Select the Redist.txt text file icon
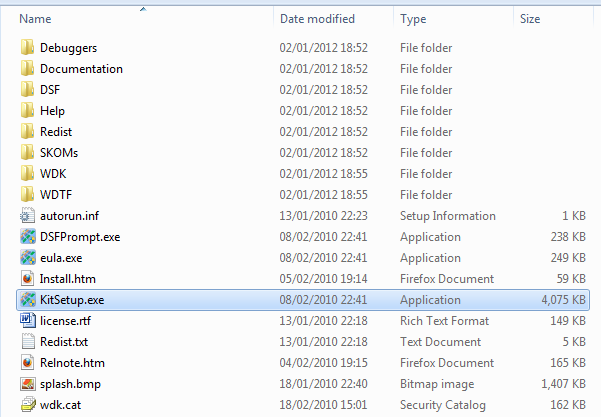Image resolution: width=601 pixels, height=417 pixels. pos(27,342)
